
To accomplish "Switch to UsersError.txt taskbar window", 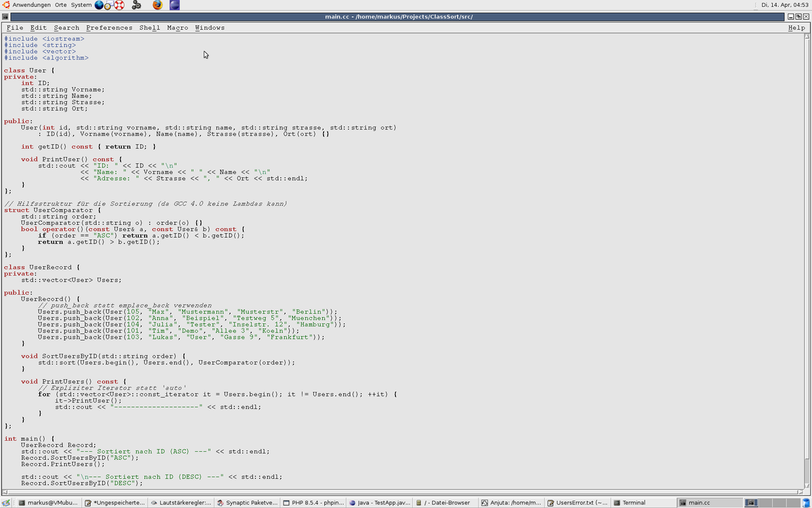I will pos(579,503).
